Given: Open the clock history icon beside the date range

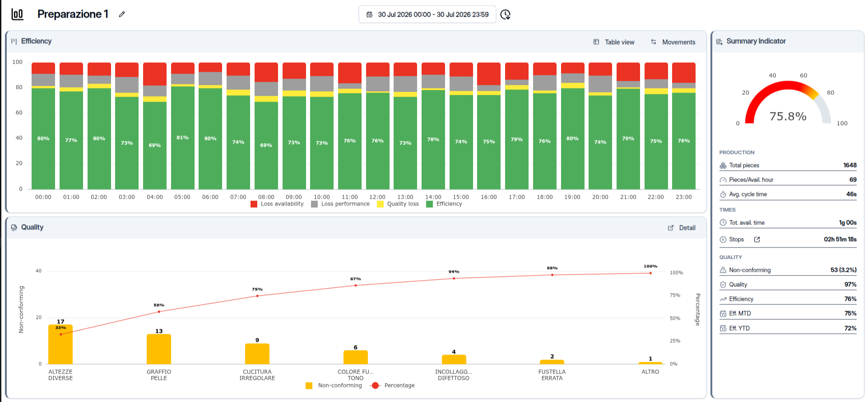Looking at the screenshot, I should point(506,14).
